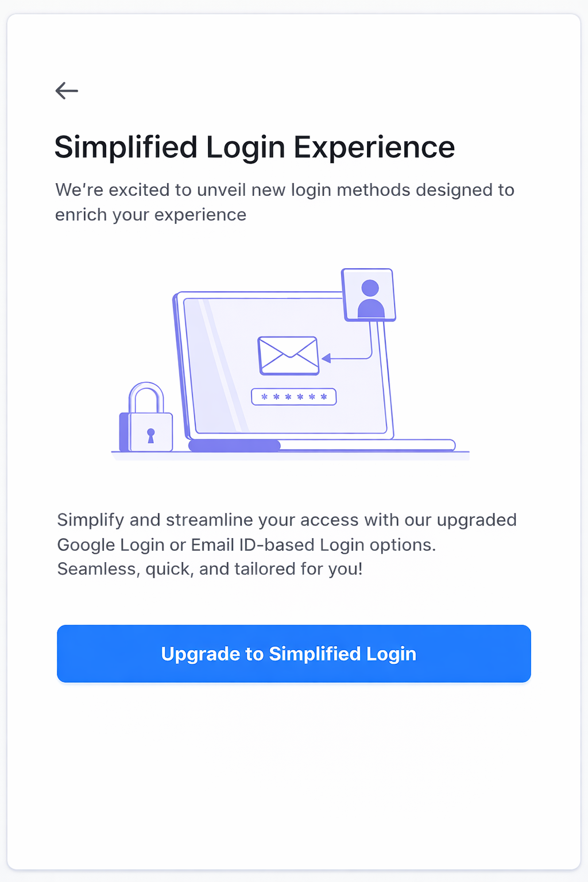Click the excited to unveil subtitle text
Image resolution: width=588 pixels, height=882 pixels.
point(285,190)
